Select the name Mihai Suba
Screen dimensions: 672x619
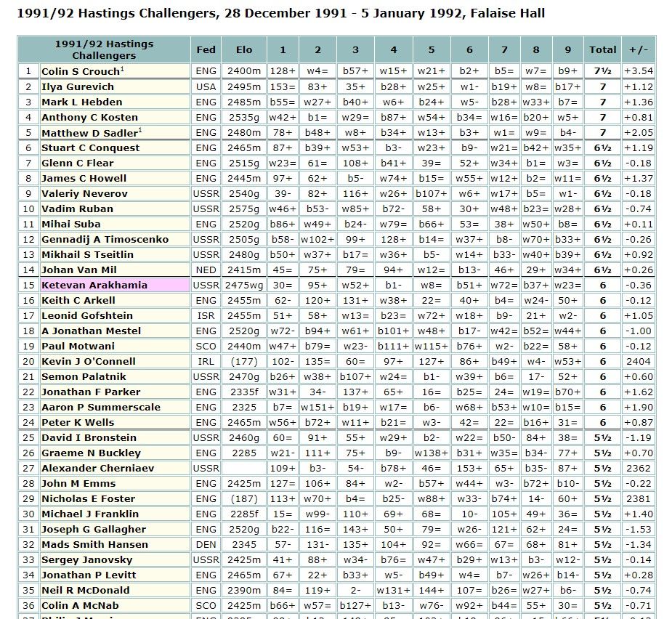coord(71,224)
